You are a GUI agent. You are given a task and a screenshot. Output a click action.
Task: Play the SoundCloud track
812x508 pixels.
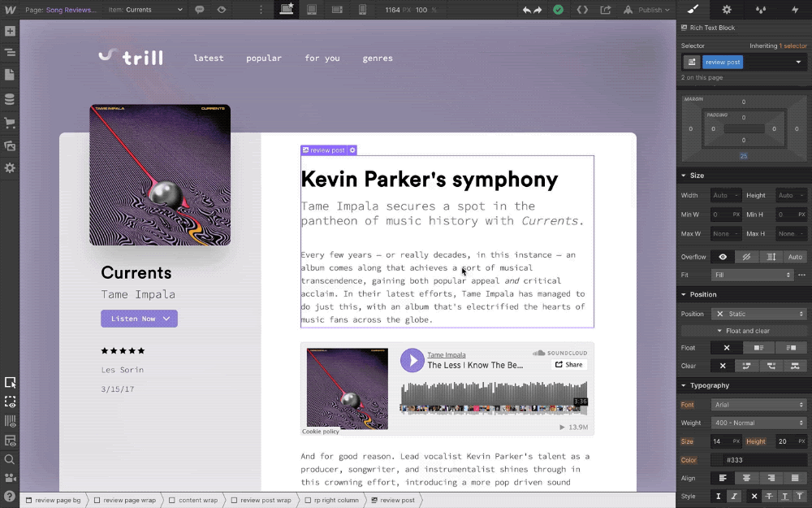pyautogui.click(x=412, y=360)
